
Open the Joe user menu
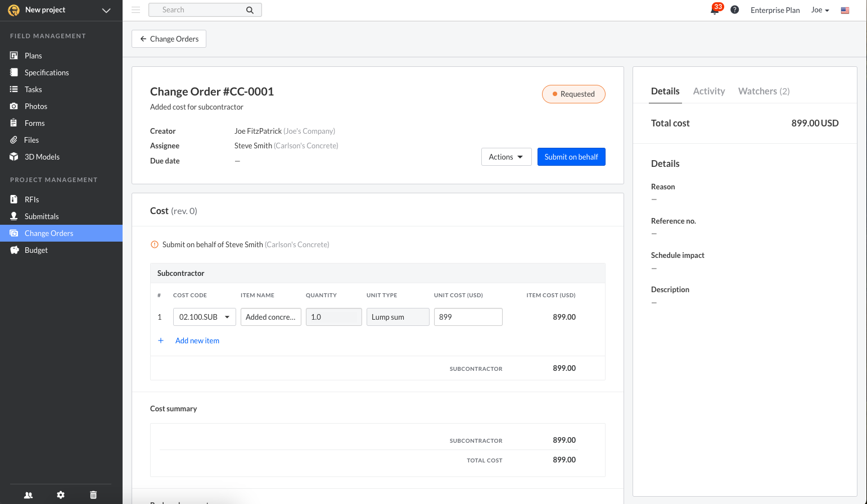pyautogui.click(x=820, y=10)
